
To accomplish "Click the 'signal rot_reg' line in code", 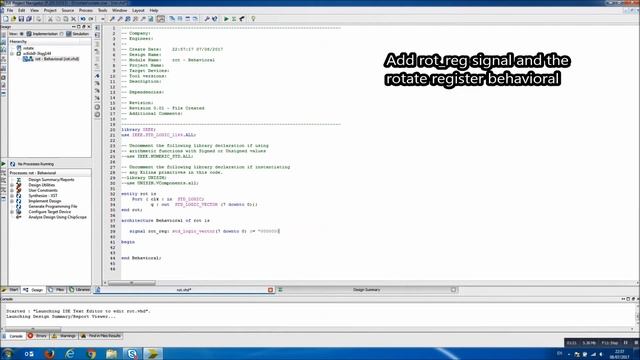I will point(204,231).
